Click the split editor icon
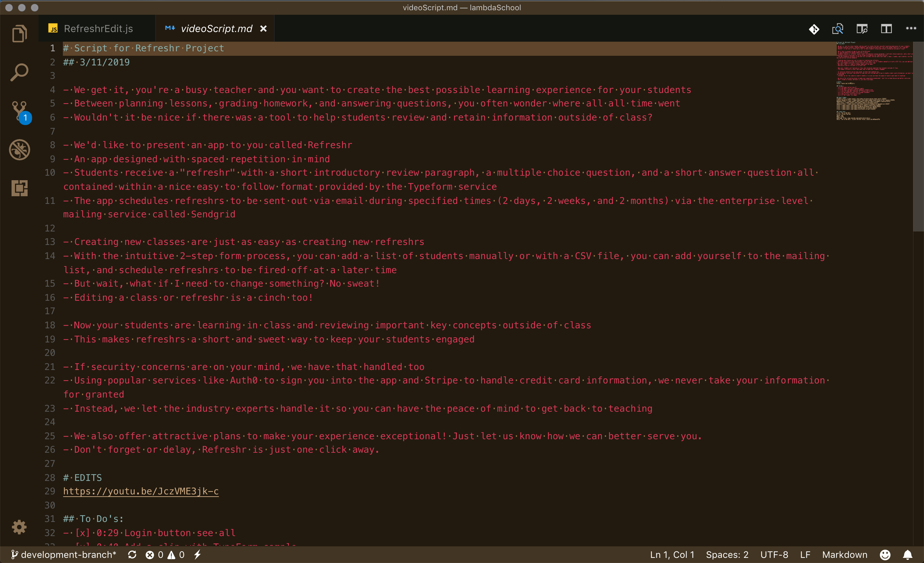 886,29
